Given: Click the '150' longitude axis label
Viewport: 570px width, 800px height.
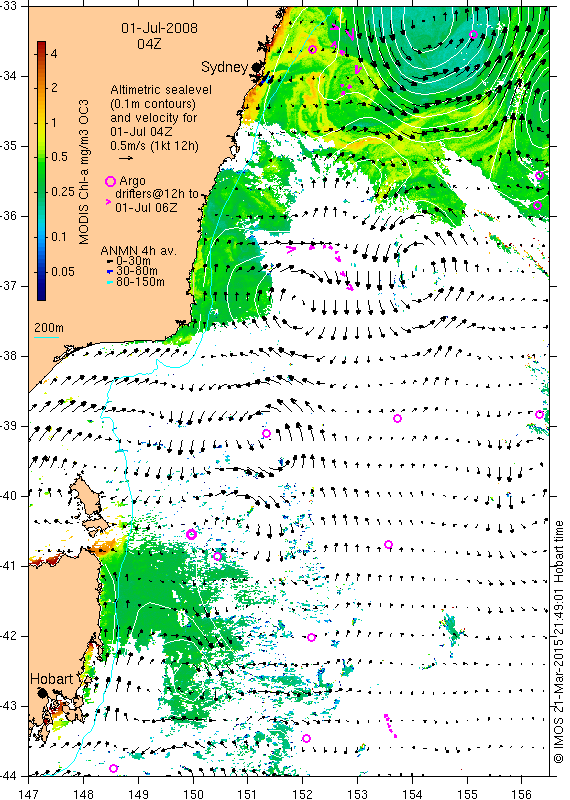Looking at the screenshot, I should coord(193,794).
